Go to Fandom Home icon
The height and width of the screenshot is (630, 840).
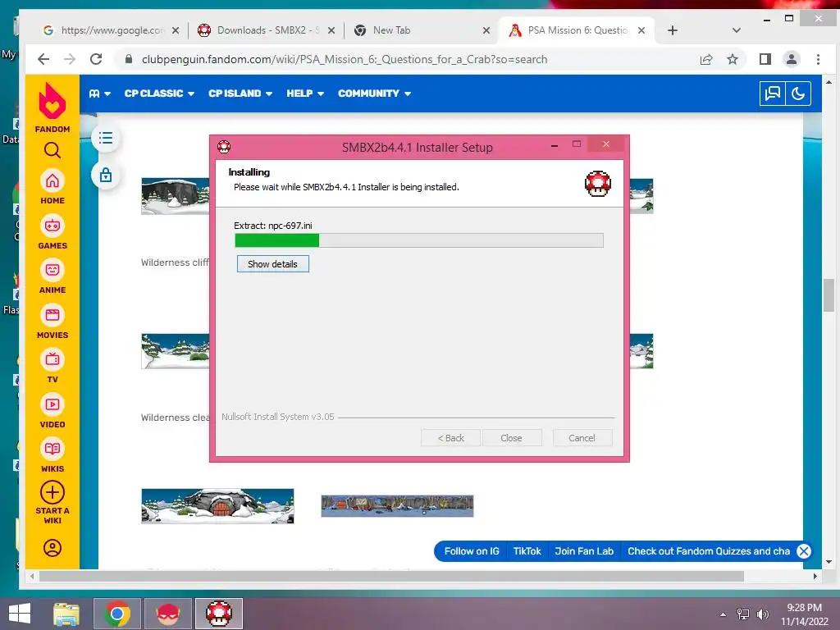(52, 181)
